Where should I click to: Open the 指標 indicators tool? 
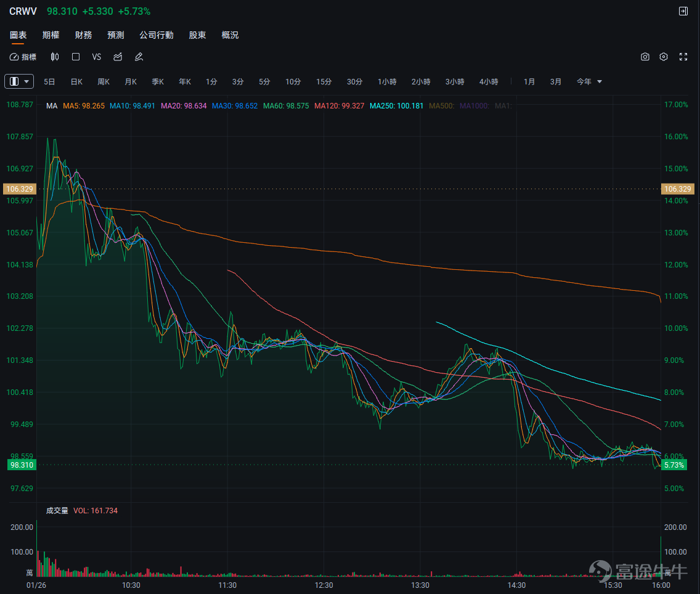click(x=23, y=57)
